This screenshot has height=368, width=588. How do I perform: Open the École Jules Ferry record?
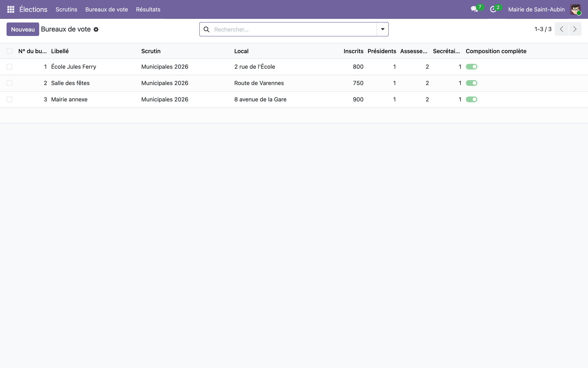click(x=74, y=67)
